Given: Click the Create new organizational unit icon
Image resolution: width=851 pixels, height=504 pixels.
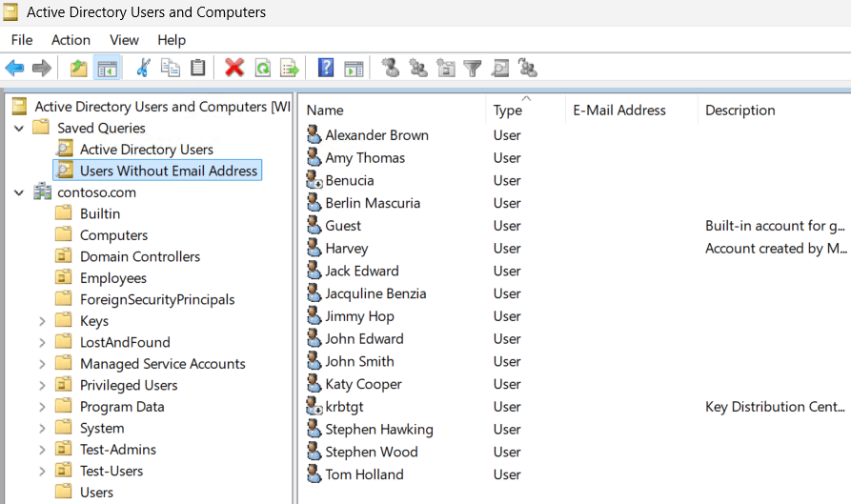Looking at the screenshot, I should pyautogui.click(x=446, y=69).
